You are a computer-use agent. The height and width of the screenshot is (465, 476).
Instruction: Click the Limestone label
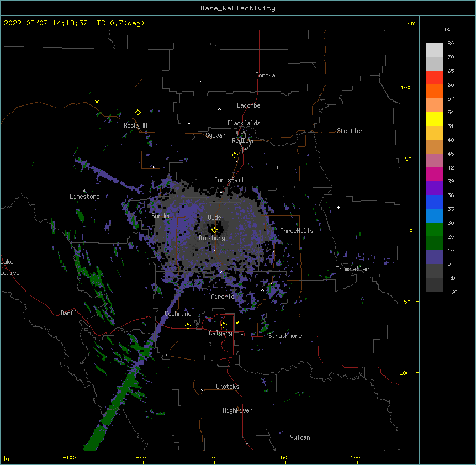coord(84,197)
